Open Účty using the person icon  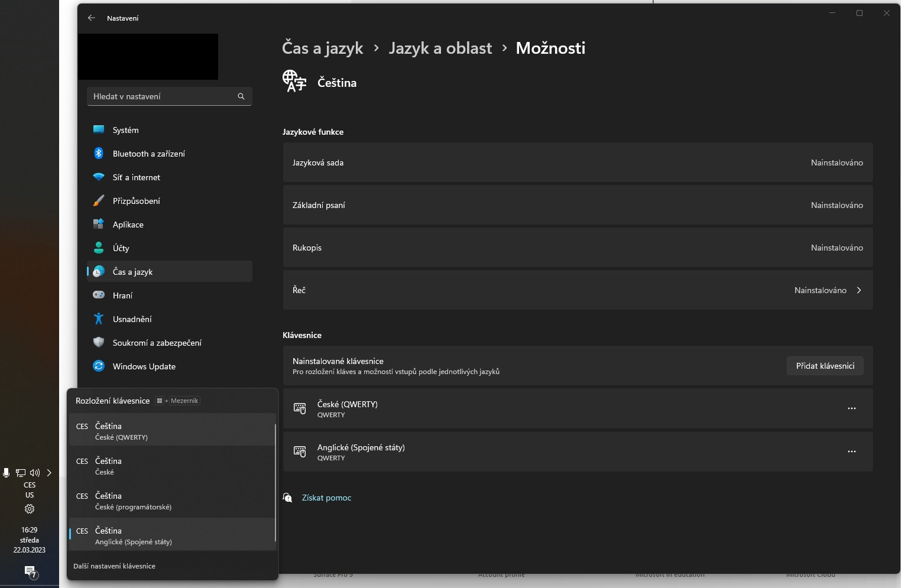98,248
